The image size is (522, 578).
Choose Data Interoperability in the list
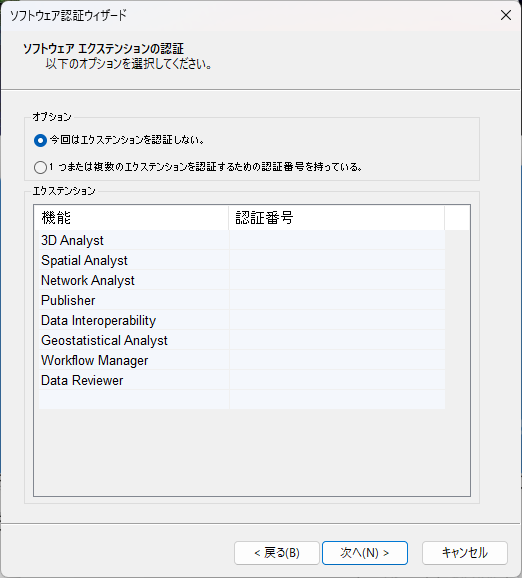coord(241,320)
